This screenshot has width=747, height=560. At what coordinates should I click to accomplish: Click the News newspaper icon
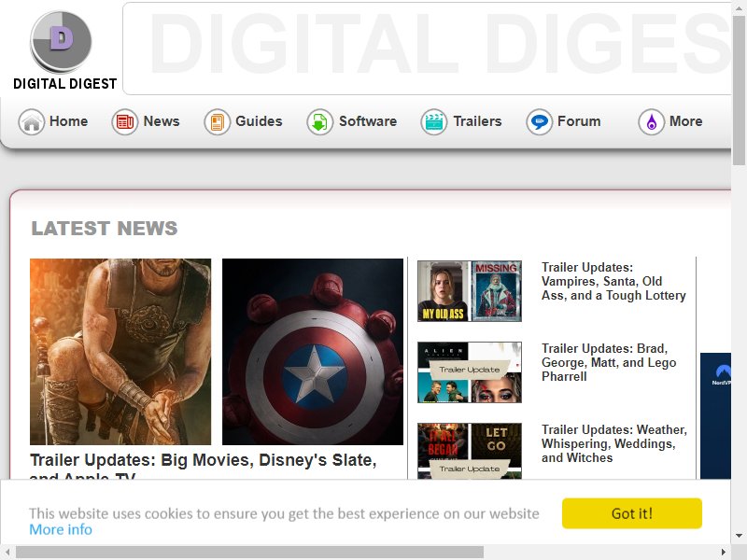coord(125,122)
